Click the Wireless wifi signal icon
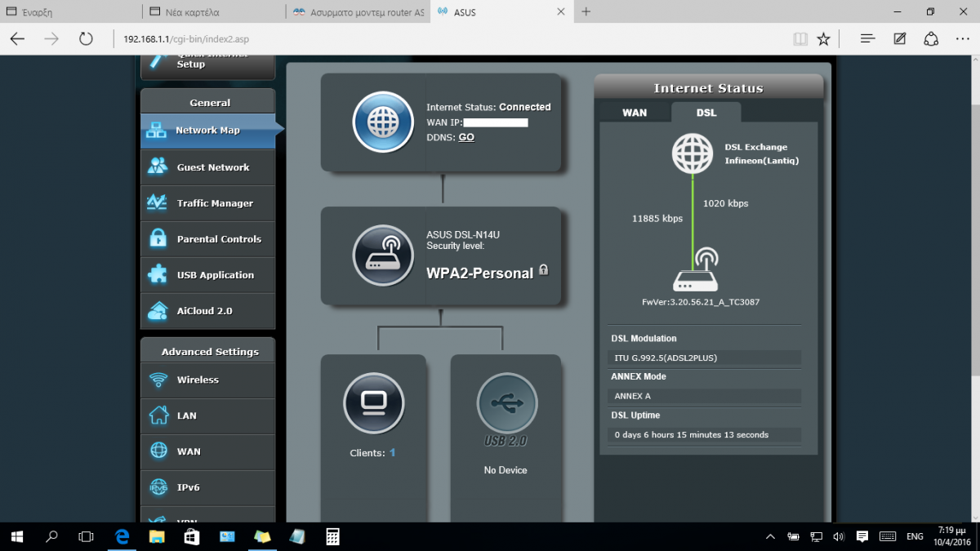 [x=158, y=380]
